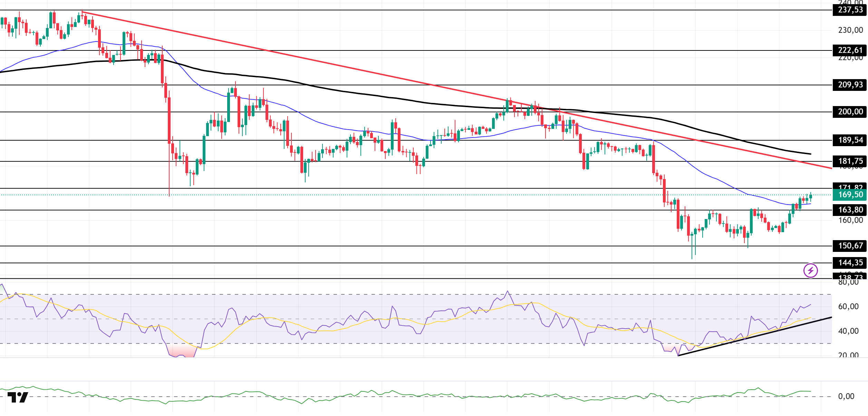The height and width of the screenshot is (416, 868).
Task: Click the 60,00 RSI axis value
Action: pos(848,306)
